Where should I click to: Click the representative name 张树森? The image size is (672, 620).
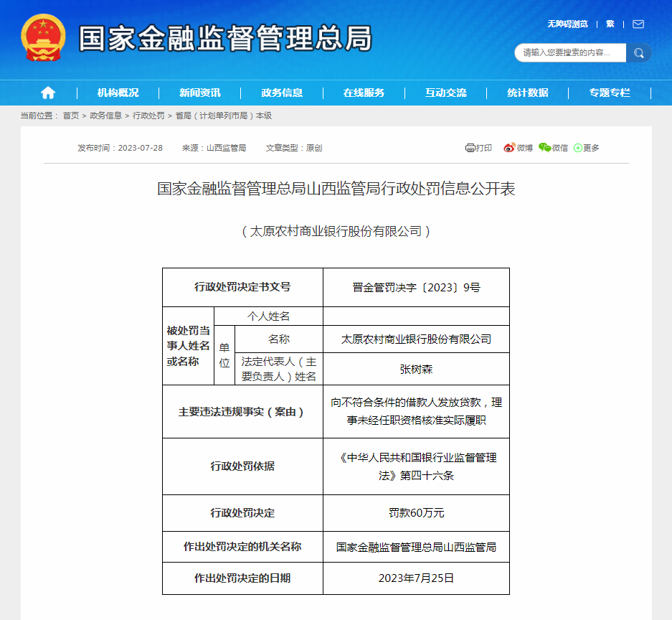416,369
